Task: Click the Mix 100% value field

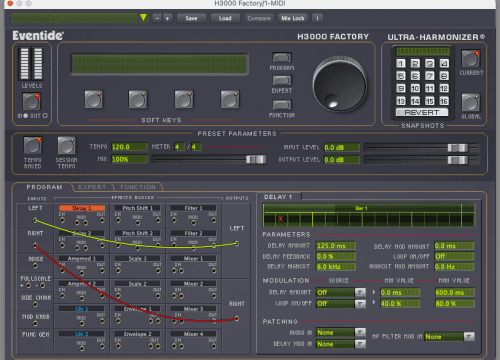Action: click(x=129, y=159)
